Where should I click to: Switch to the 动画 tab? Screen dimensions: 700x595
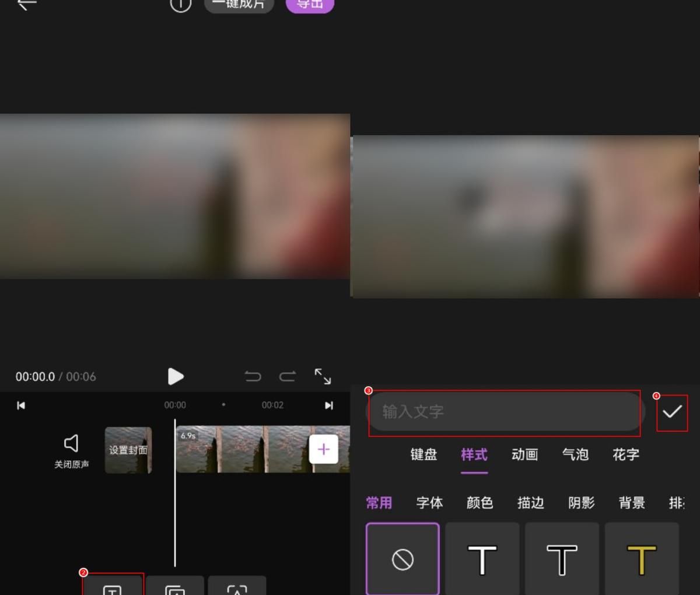(524, 456)
